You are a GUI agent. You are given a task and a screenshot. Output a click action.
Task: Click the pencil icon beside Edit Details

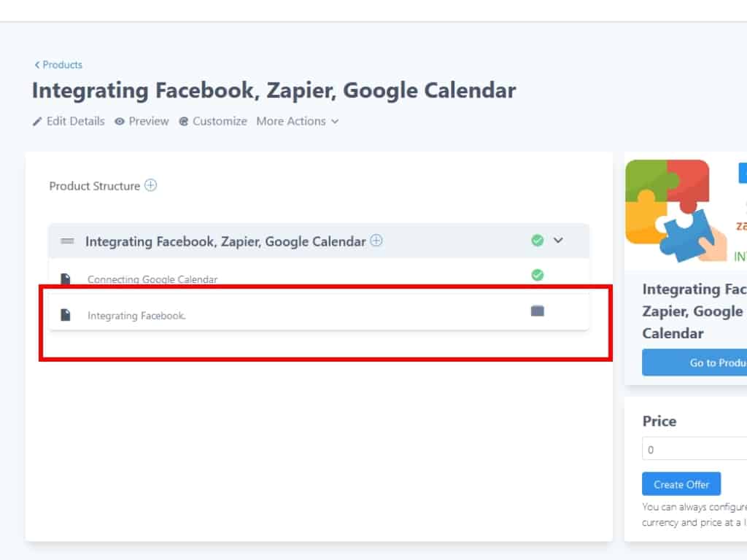[37, 122]
